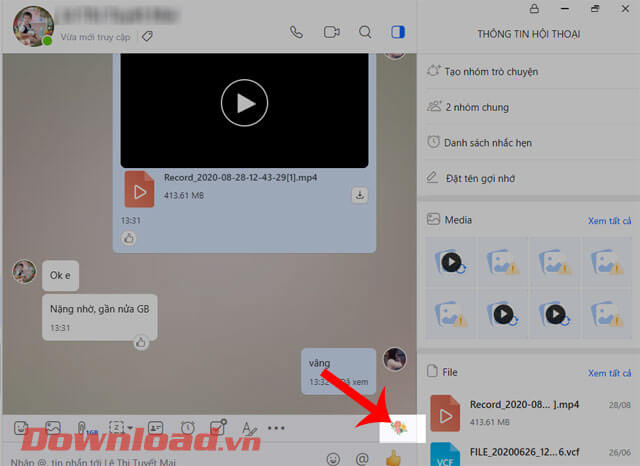This screenshot has height=466, width=640.
Task: Show more toolbar options three dots
Action: 276,428
